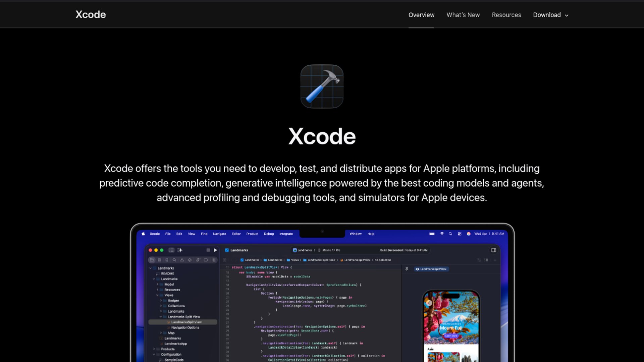The width and height of the screenshot is (644, 362).
Task: Click the Wi-Fi icon in the menu bar
Action: [x=442, y=234]
